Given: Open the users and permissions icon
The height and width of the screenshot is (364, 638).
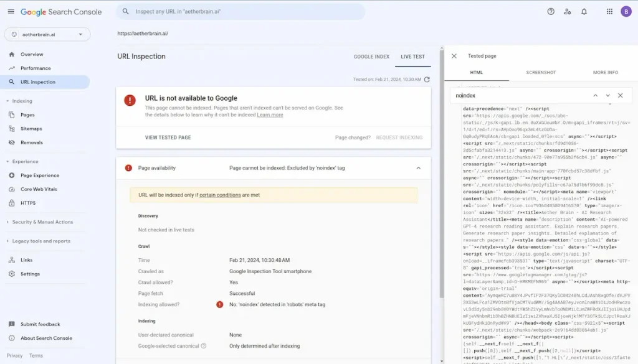Looking at the screenshot, I should pos(567,11).
